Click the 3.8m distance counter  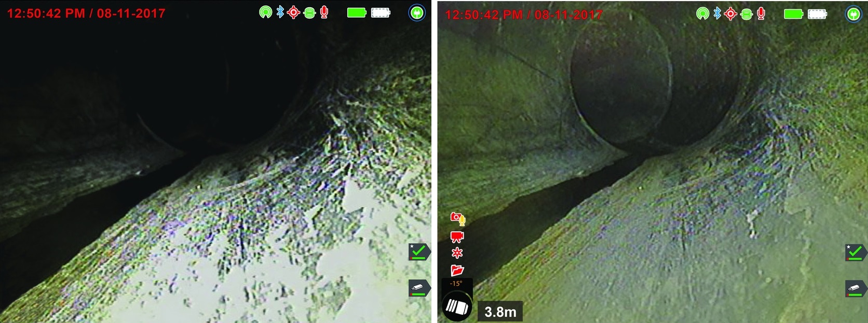point(500,312)
